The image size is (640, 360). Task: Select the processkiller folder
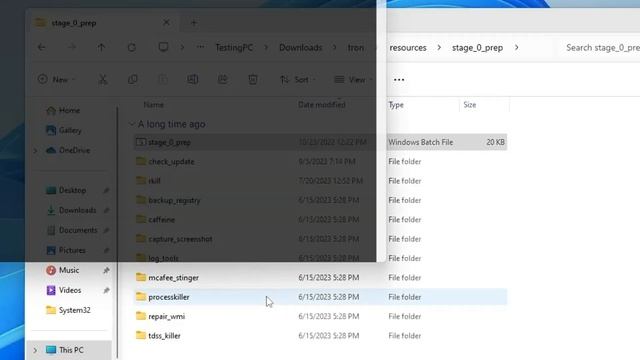pyautogui.click(x=320, y=297)
